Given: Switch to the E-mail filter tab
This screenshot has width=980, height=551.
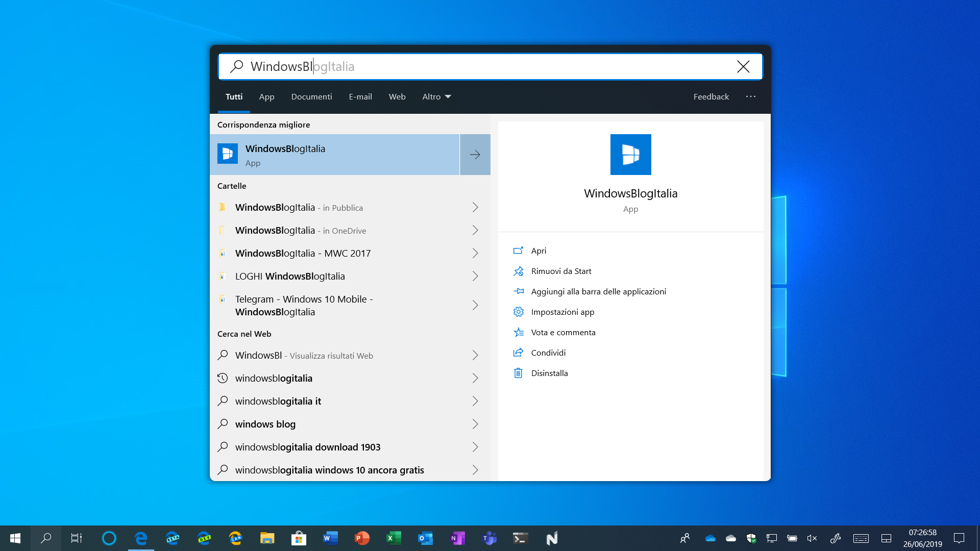Looking at the screenshot, I should coord(360,96).
